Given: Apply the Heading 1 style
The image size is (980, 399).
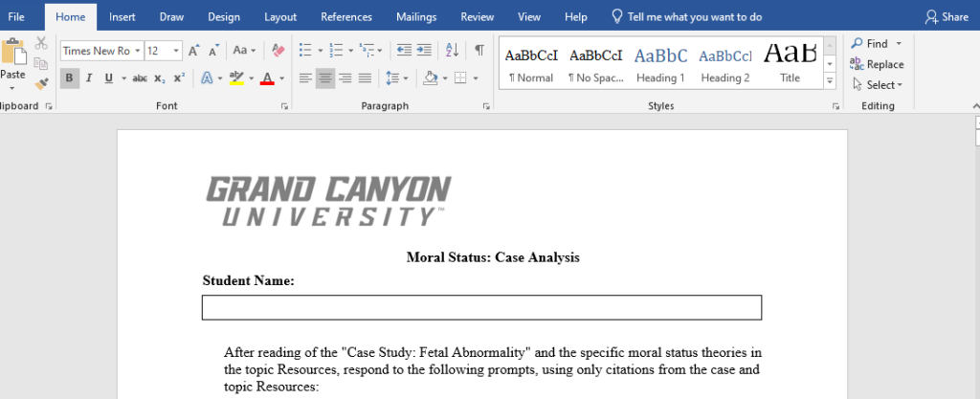Looking at the screenshot, I should 660,64.
